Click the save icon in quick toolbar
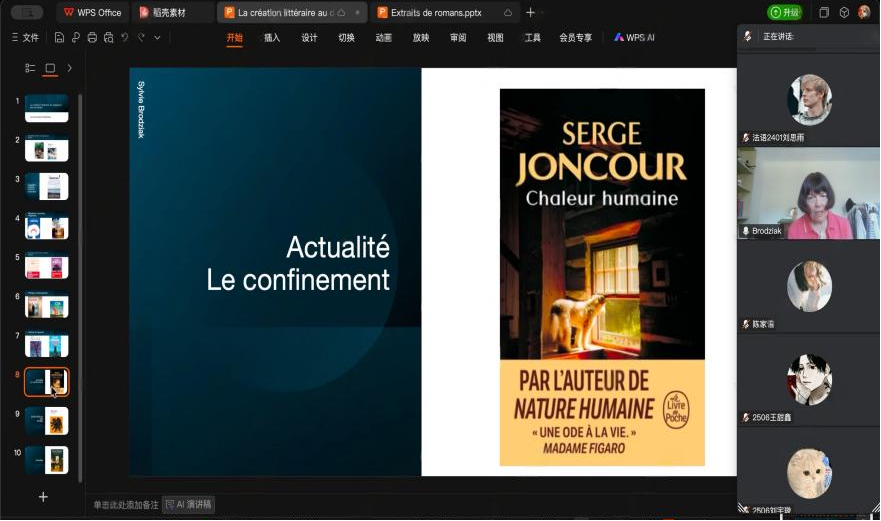This screenshot has height=521, width=881. pos(59,38)
